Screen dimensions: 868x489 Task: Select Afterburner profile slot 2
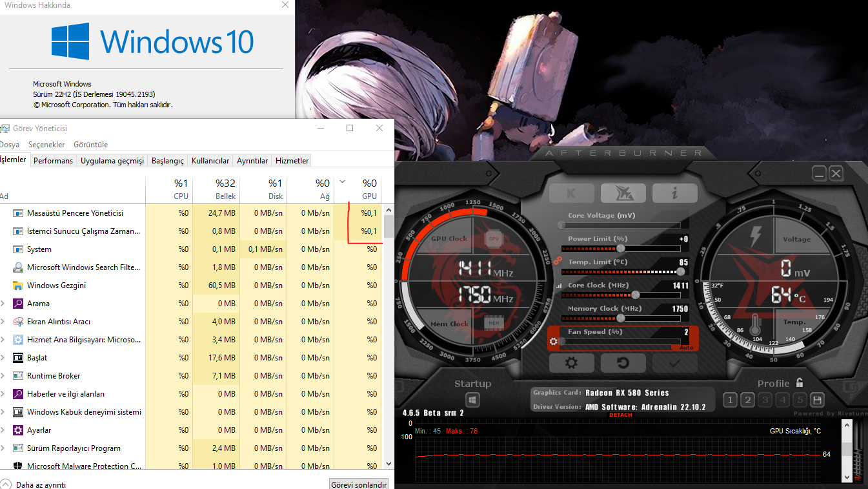point(747,401)
